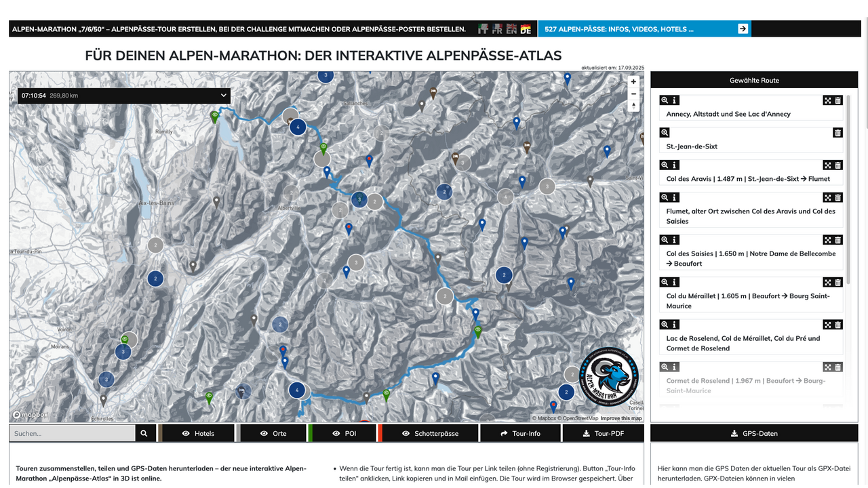Open info for Flumet, alter Ort entry
The width and height of the screenshot is (868, 488).
[675, 198]
